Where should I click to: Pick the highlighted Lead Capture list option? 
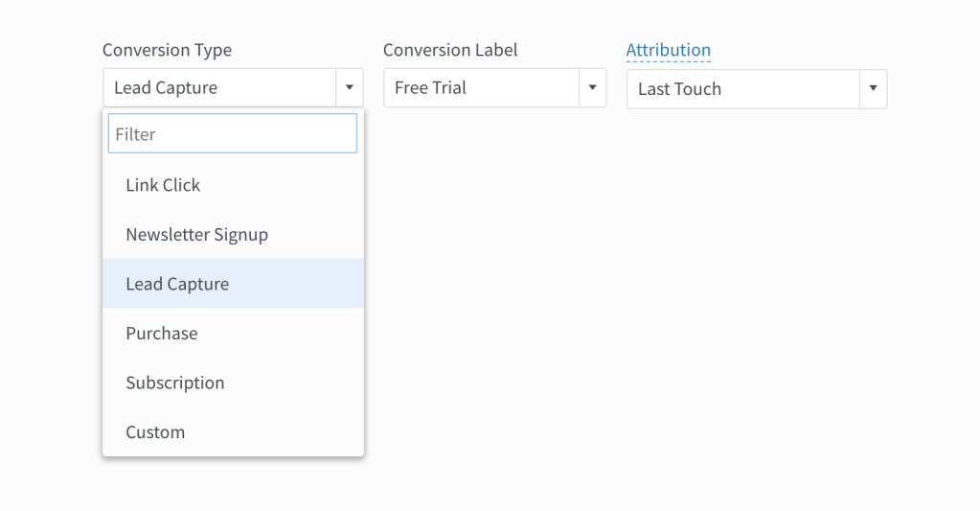point(177,284)
